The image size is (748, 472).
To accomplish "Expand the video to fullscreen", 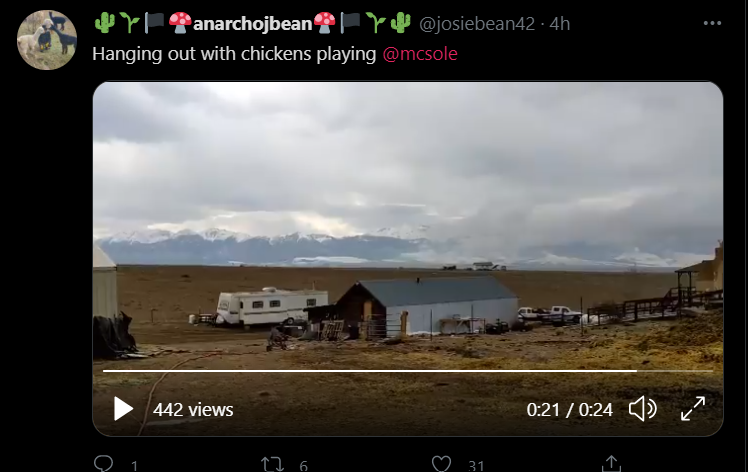I will point(693,409).
